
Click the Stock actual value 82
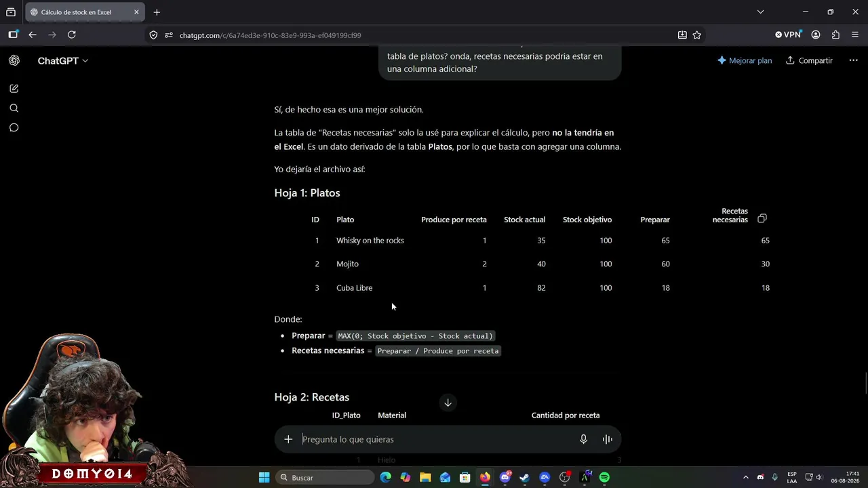point(541,288)
